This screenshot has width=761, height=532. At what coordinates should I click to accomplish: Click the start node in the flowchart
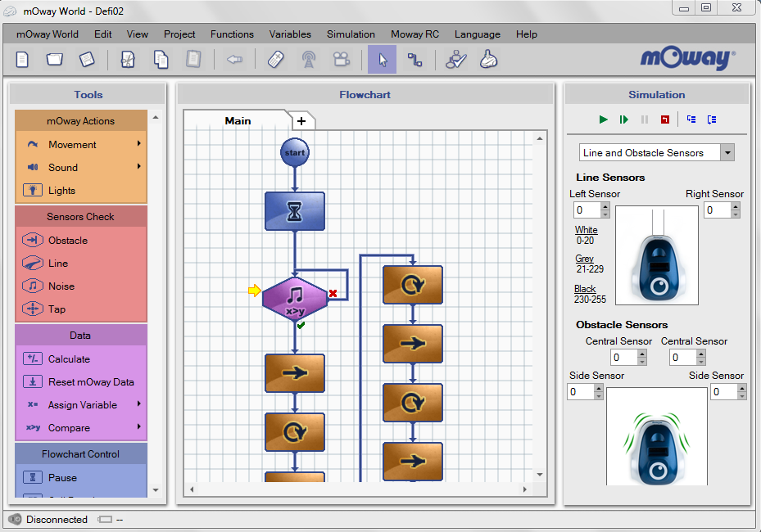[x=295, y=152]
